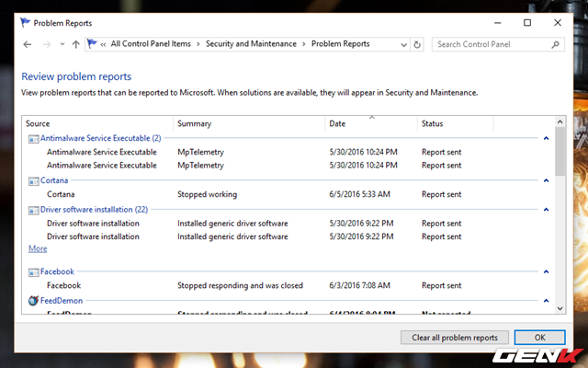The image size is (588, 368).
Task: Click the Antimalware Service Executable group icon
Action: point(34,139)
